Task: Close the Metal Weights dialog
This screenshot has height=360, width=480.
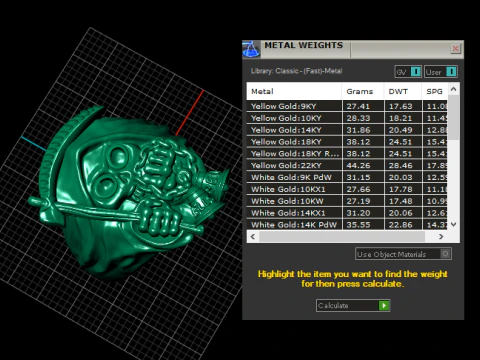Action: tap(455, 49)
